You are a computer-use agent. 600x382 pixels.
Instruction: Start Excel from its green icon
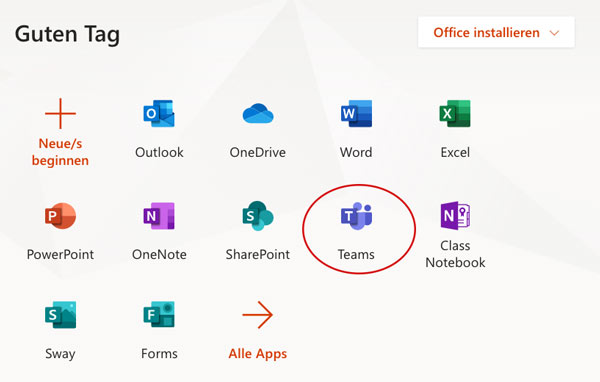click(455, 114)
